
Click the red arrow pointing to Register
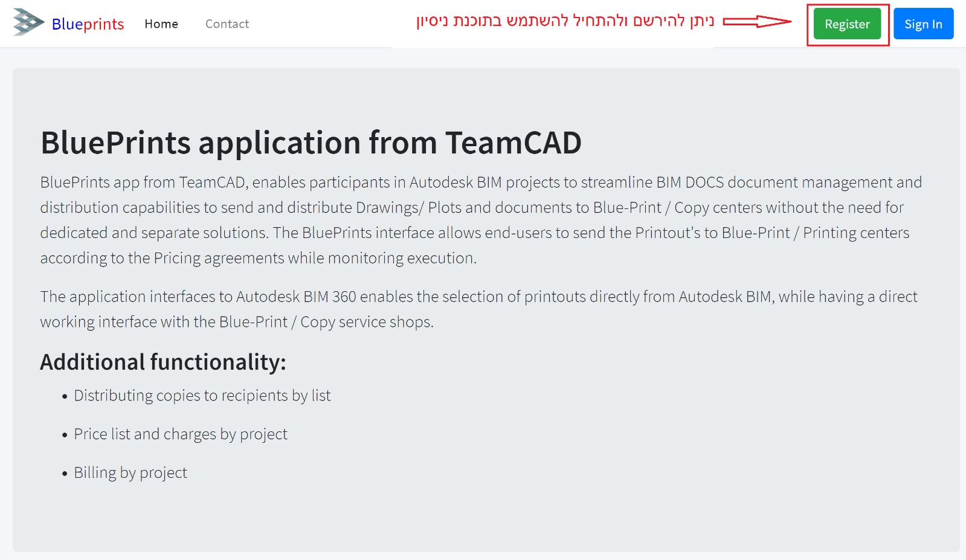757,22
